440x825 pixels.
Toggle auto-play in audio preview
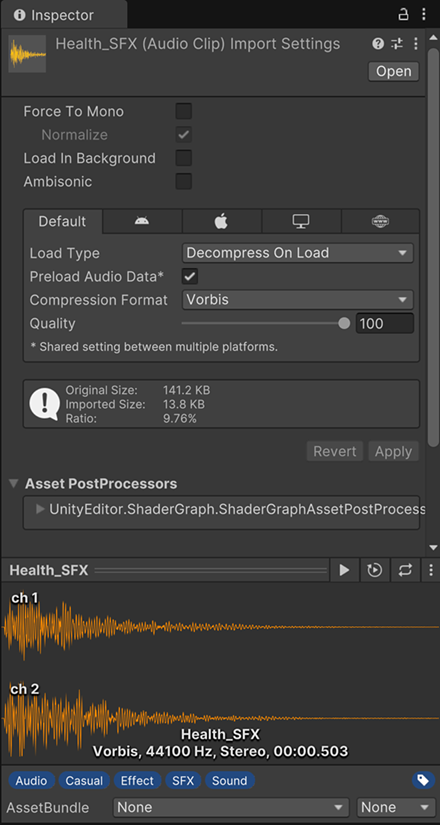click(x=375, y=570)
